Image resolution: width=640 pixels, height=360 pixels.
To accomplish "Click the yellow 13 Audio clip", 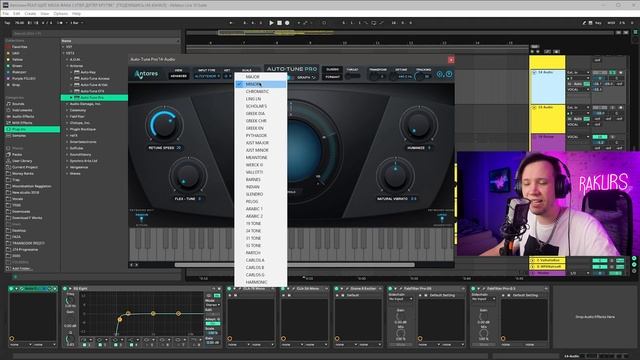I will pyautogui.click(x=547, y=119).
